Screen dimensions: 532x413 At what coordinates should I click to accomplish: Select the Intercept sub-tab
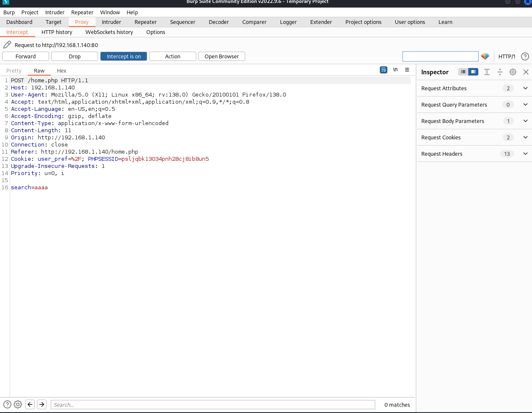(x=17, y=32)
